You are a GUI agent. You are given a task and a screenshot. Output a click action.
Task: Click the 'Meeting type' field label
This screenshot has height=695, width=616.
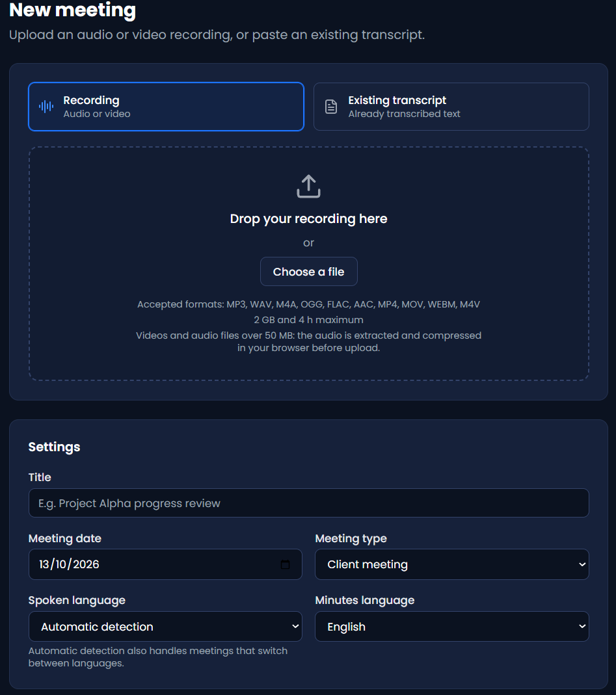point(351,538)
